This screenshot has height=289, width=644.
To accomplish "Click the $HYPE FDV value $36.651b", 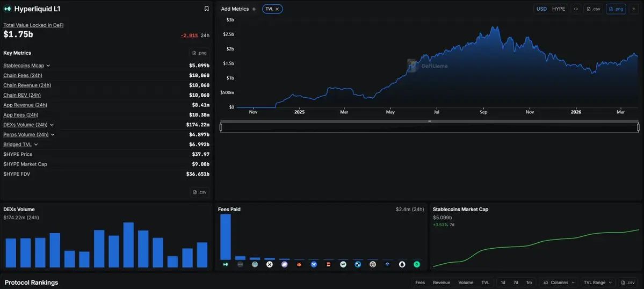I will pyautogui.click(x=198, y=174).
